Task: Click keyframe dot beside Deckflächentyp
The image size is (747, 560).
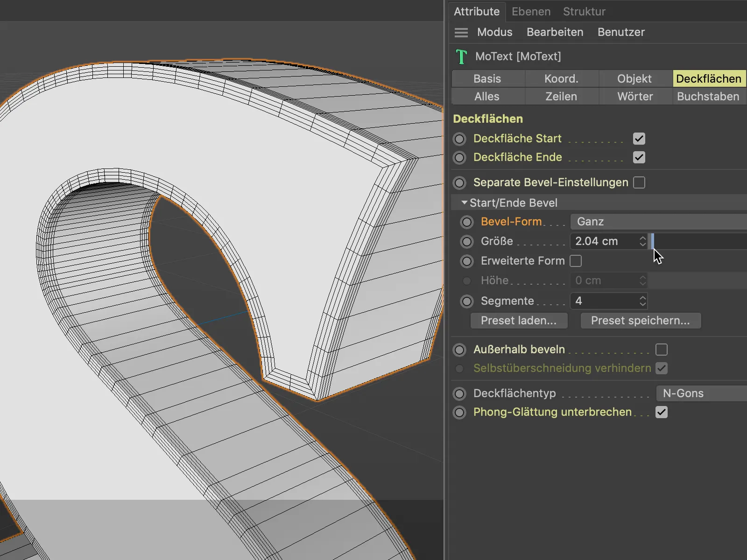Action: [x=460, y=394]
